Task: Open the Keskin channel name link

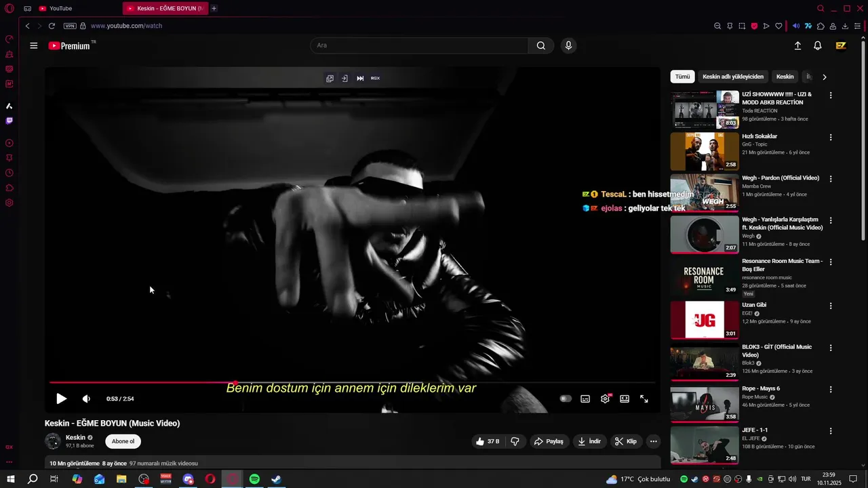Action: (x=75, y=437)
